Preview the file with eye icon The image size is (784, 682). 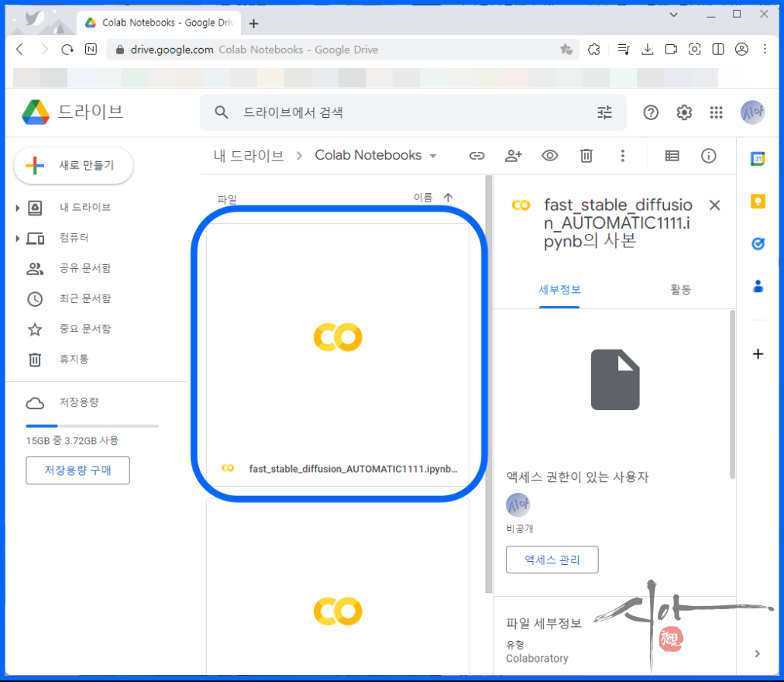[550, 156]
